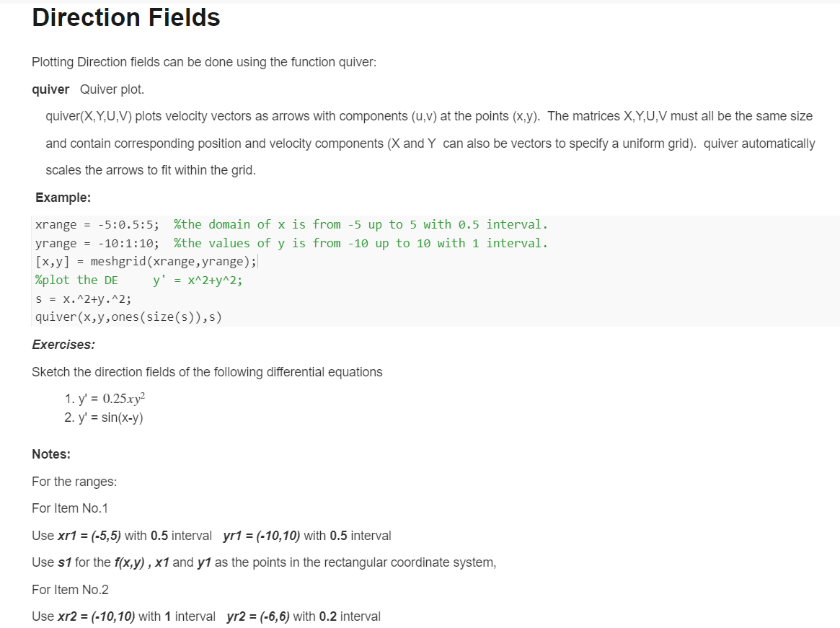The height and width of the screenshot is (628, 840).
Task: Place cursor at the end of the meshgrid line
Action: pos(257,262)
